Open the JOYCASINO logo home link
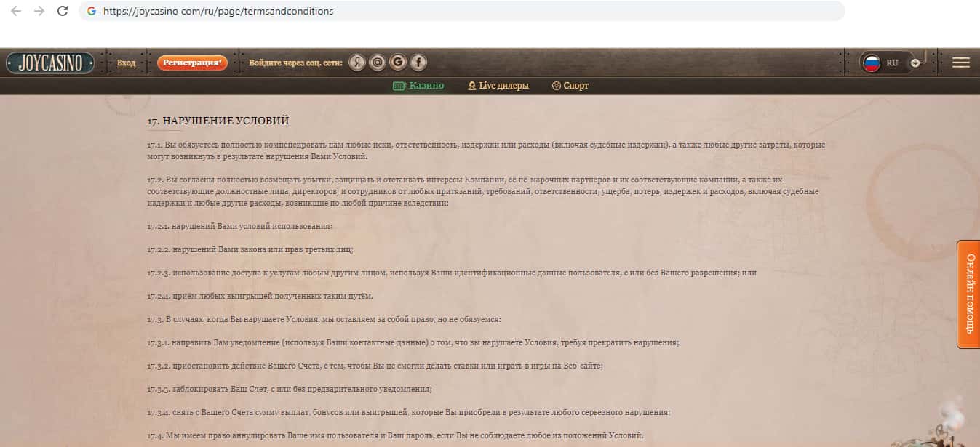This screenshot has height=447, width=980. tap(51, 63)
